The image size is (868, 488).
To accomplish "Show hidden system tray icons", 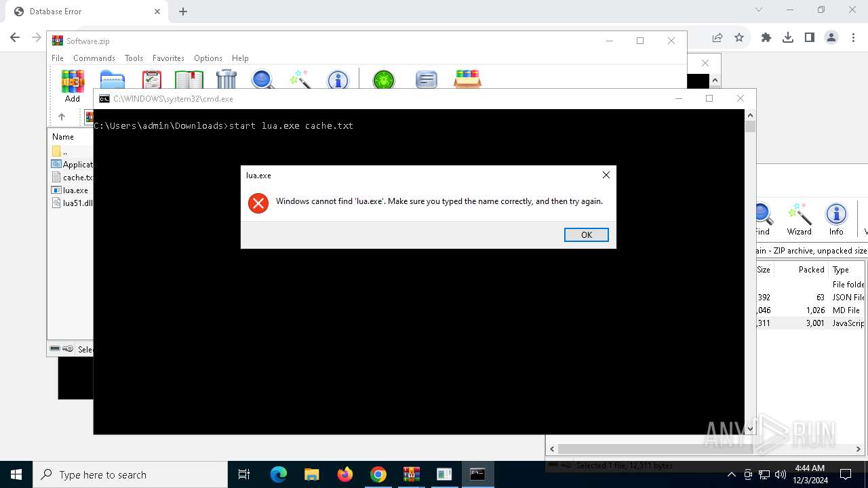I will 731,474.
